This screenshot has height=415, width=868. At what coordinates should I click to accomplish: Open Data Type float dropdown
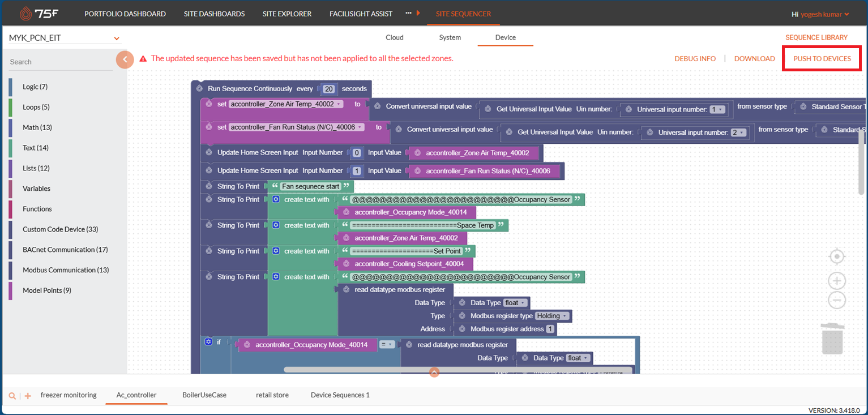click(x=515, y=303)
